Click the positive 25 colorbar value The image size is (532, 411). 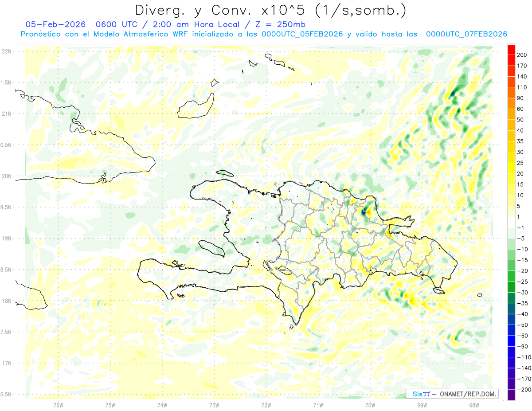click(x=520, y=163)
